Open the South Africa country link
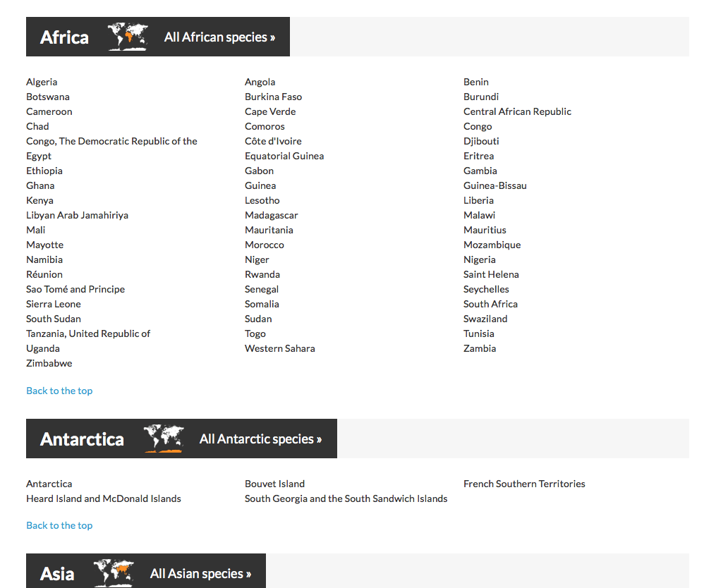The image size is (716, 588). pyautogui.click(x=490, y=304)
